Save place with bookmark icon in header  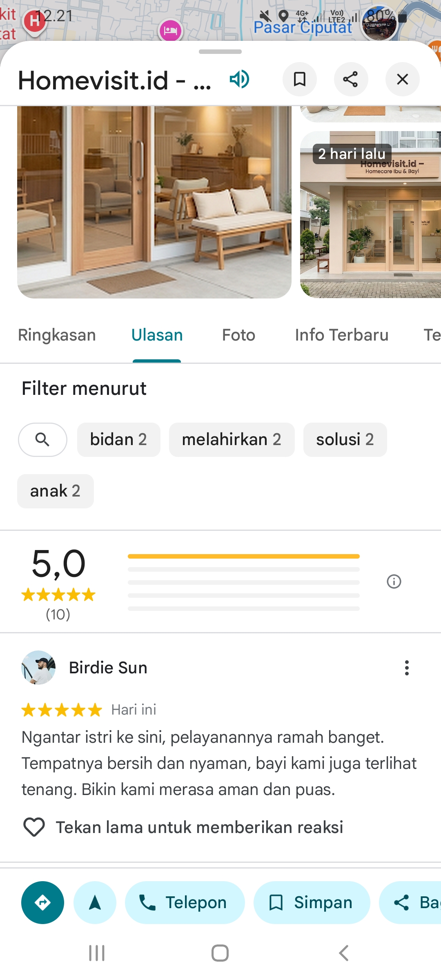(300, 79)
